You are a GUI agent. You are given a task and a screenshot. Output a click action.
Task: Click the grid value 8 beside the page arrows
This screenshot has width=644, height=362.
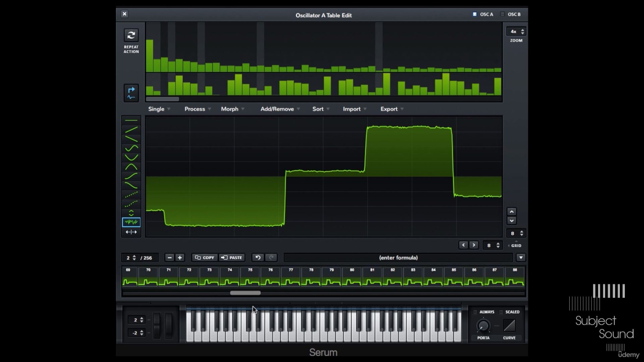pos(492,245)
